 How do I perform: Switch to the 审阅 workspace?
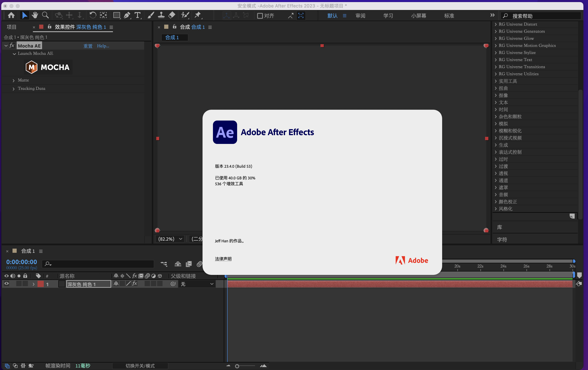point(360,16)
